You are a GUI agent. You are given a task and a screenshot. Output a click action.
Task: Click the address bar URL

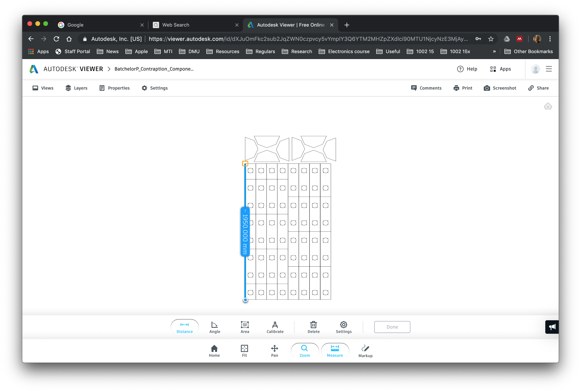point(308,39)
